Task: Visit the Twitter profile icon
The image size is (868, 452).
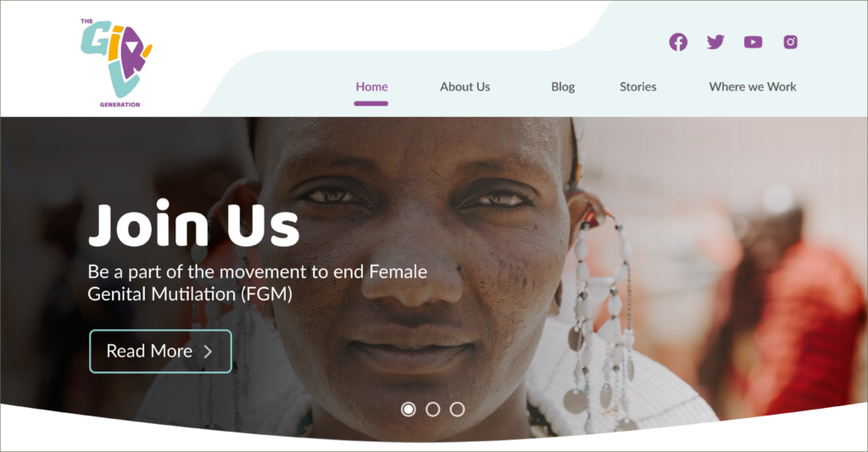Action: pos(715,42)
